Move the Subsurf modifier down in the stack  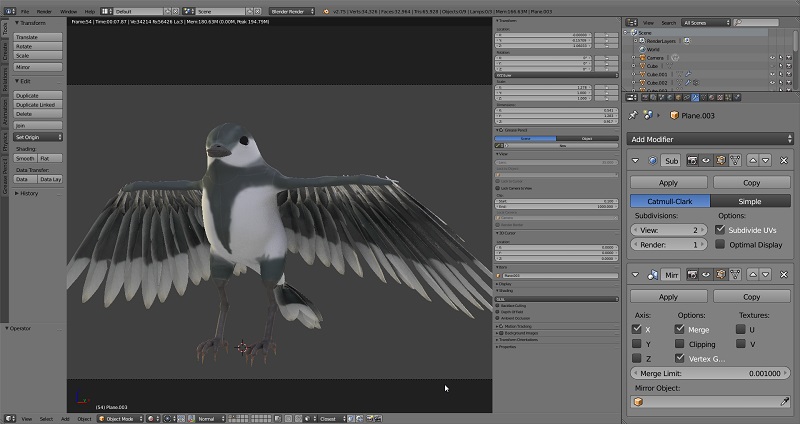click(766, 160)
